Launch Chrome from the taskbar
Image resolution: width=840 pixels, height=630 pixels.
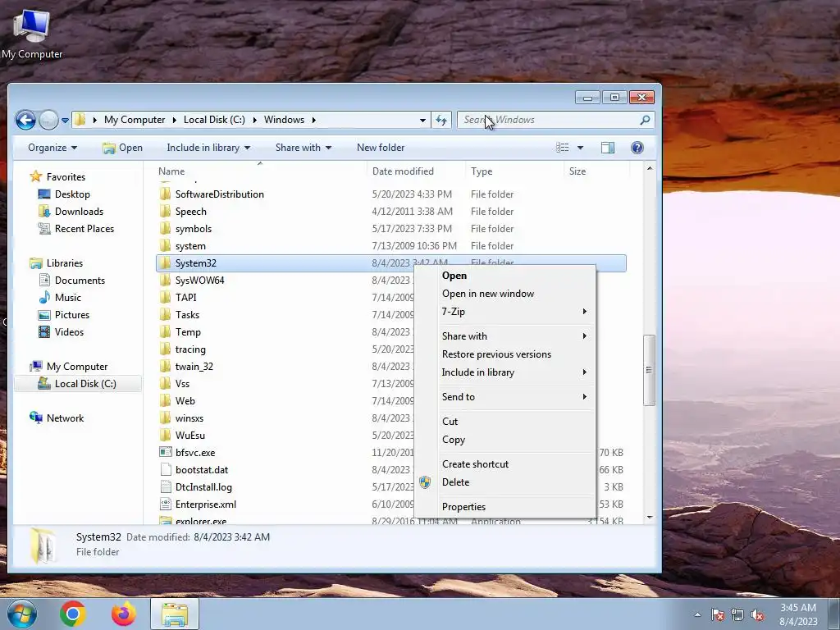73,614
